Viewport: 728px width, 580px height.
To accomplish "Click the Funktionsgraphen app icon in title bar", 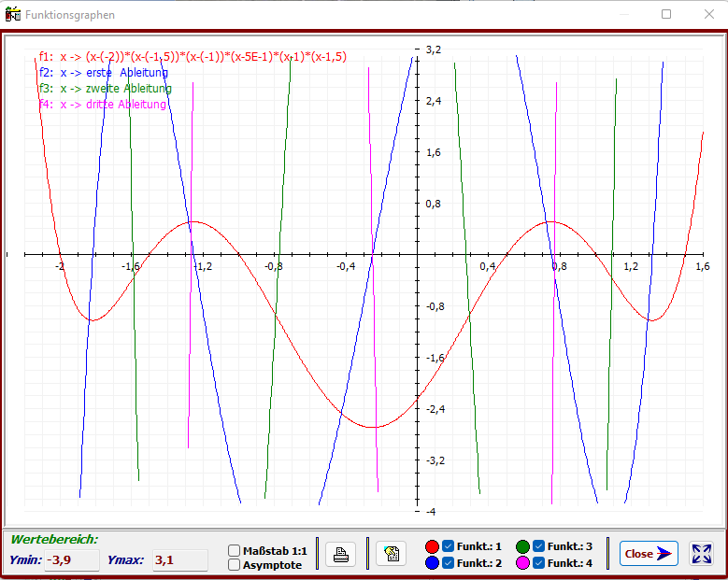I will 13,15.
